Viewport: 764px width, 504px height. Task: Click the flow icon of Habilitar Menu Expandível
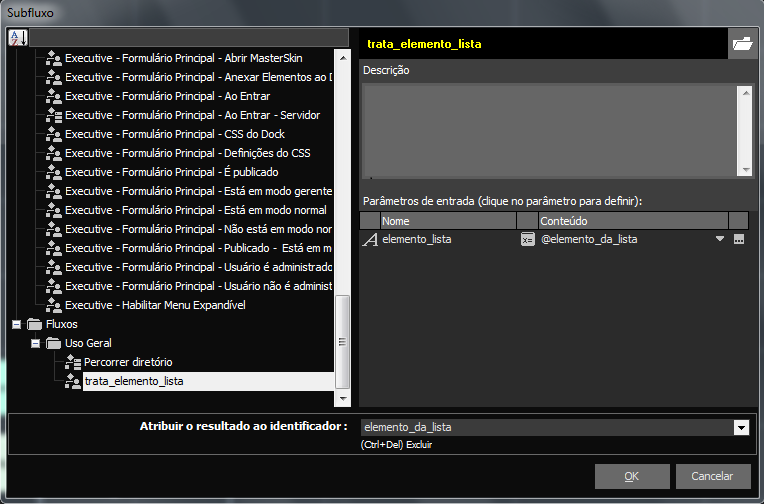click(53, 305)
